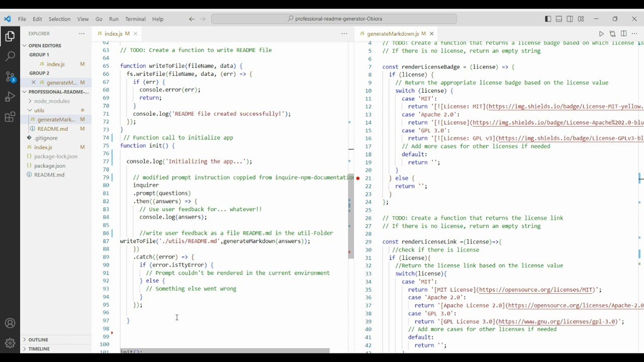Click the horizontal scrollbar of index.js editor

pos(225,351)
